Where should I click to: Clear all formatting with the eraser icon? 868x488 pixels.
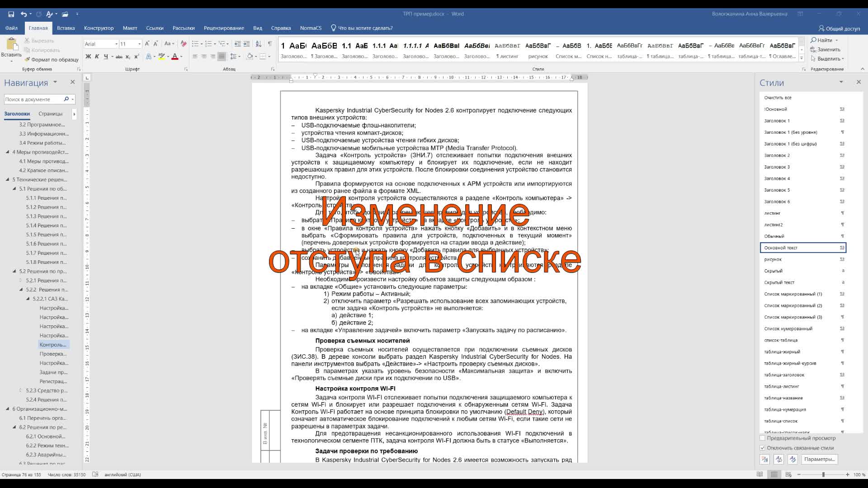point(184,44)
